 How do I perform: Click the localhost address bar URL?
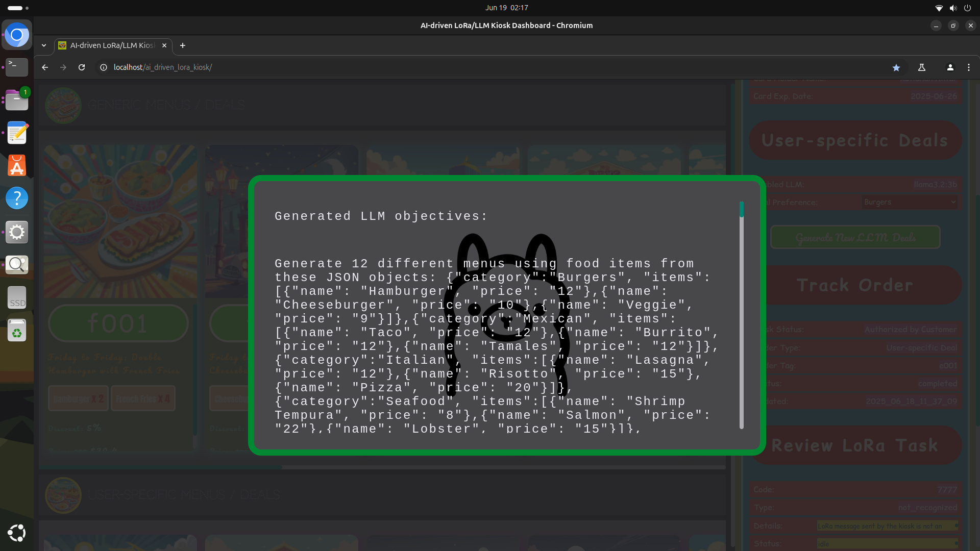tap(163, 67)
